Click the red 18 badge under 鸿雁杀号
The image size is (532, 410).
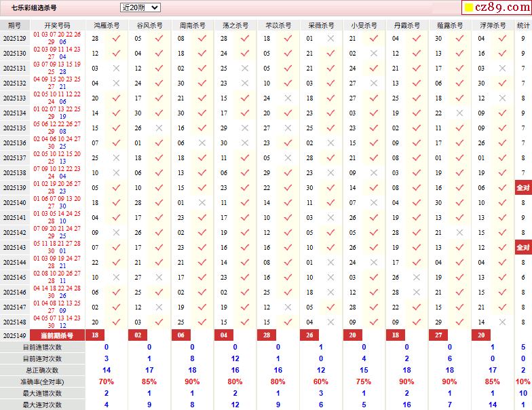(x=94, y=335)
